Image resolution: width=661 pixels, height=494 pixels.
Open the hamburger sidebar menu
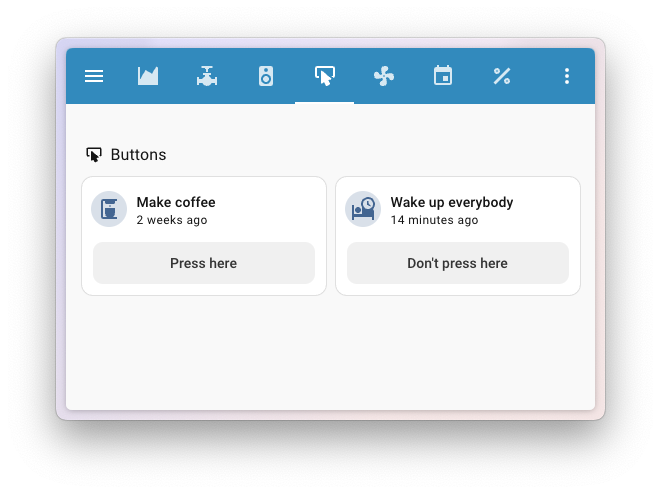pos(94,76)
